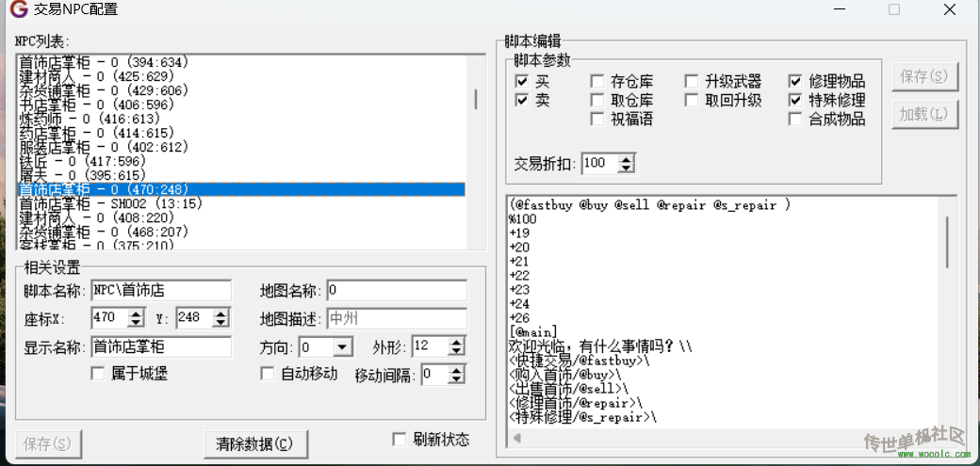Click the 显示名称 text field

[x=160, y=346]
